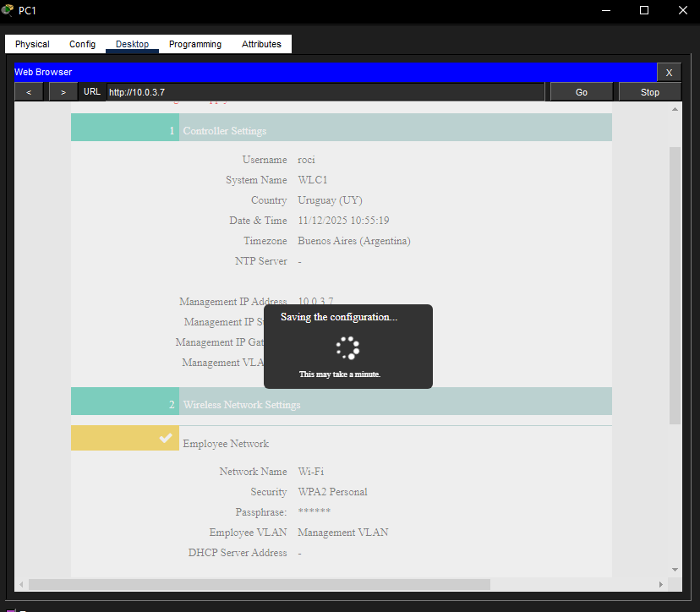
Task: Click the horizontal scrollbar left arrow
Action: (x=23, y=584)
